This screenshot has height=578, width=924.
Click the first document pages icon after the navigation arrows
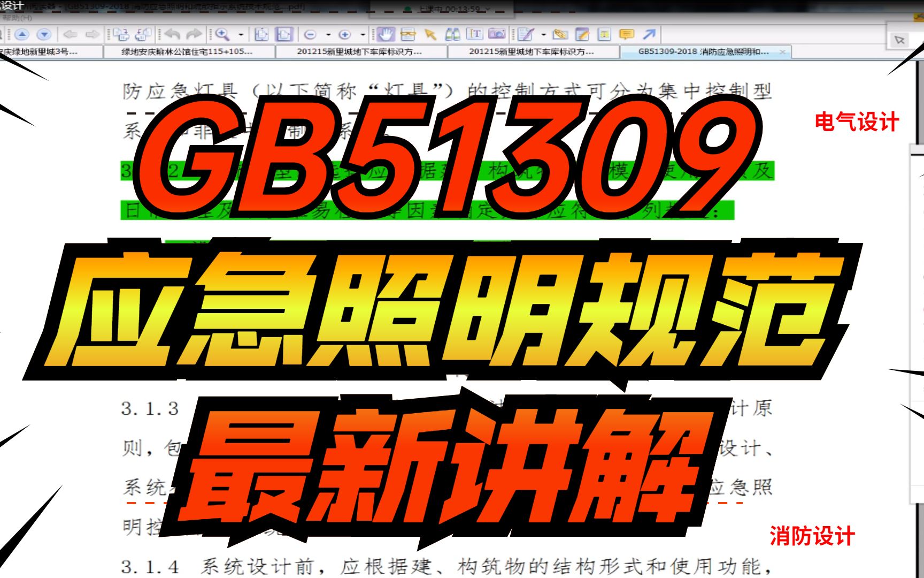click(121, 35)
